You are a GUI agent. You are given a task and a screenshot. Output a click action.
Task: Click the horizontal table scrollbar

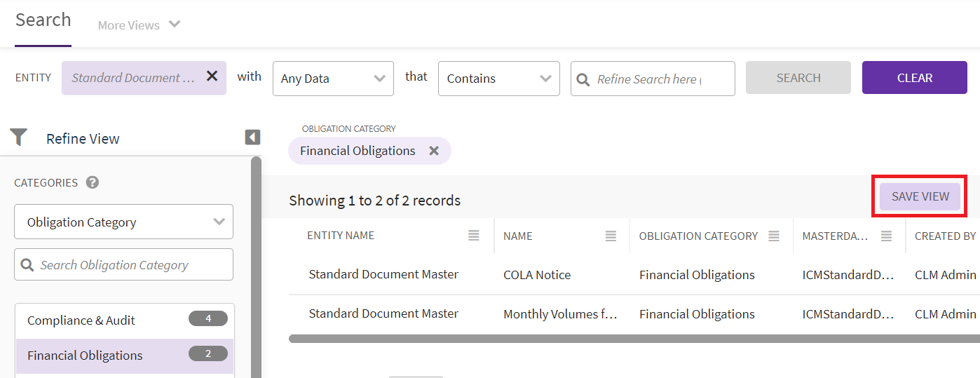[x=631, y=339]
